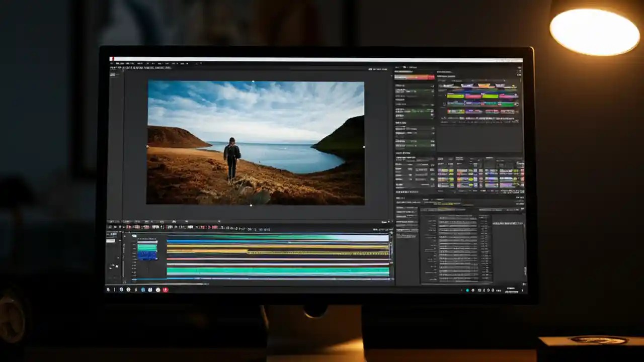This screenshot has height=362, width=644.
Task: Adjust the red gradient slider in the upper right panel
Action: [414, 76]
